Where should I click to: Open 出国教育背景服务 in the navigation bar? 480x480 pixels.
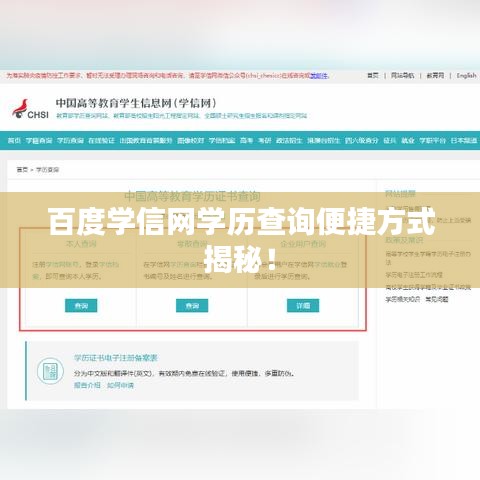click(x=146, y=140)
